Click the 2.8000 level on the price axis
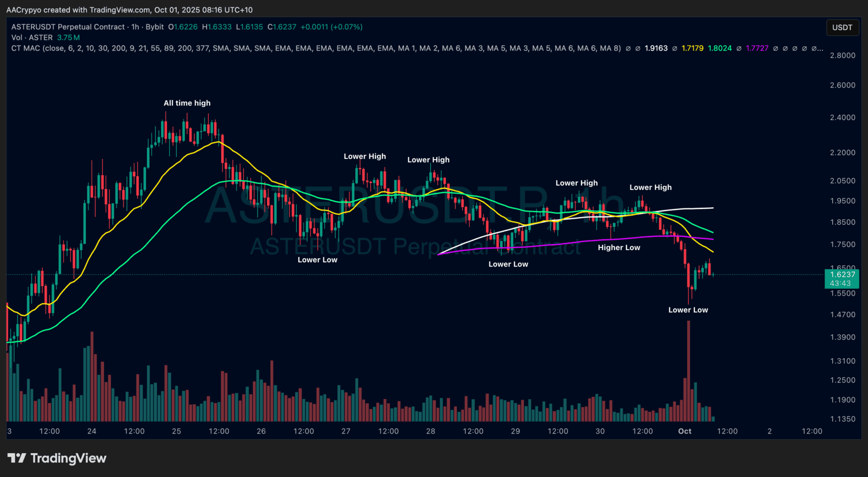 tap(842, 55)
